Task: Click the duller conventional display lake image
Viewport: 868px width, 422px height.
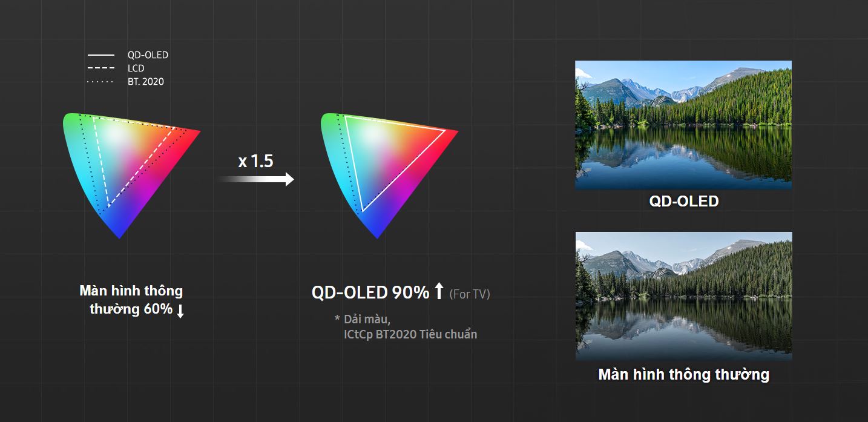Action: (683, 296)
